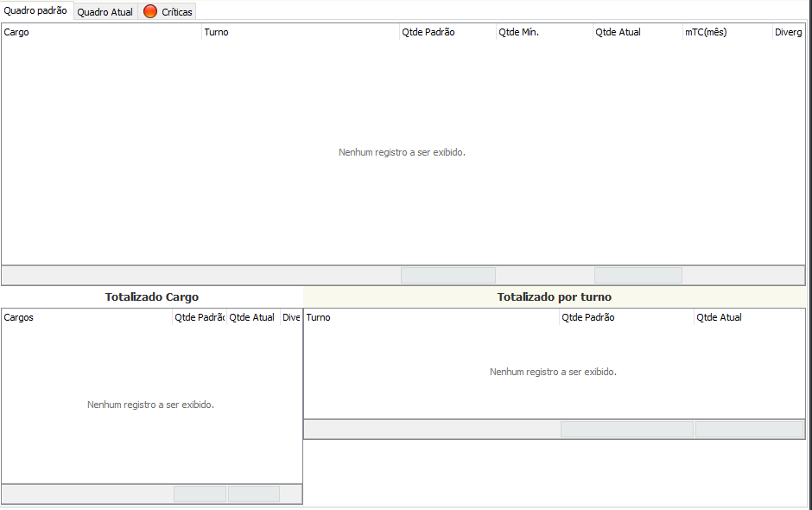Sort main grid by Qtde Padrão column
The width and height of the screenshot is (812, 510).
447,32
